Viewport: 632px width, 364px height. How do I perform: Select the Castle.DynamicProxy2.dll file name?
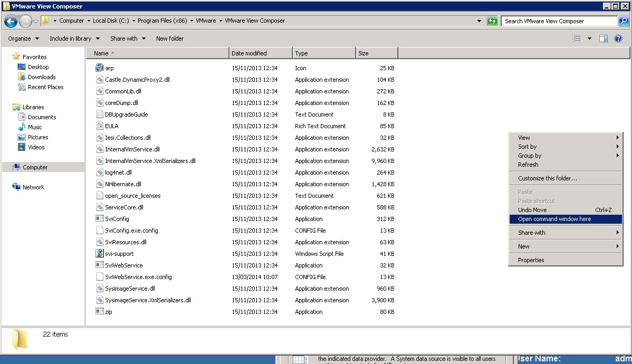coord(138,80)
